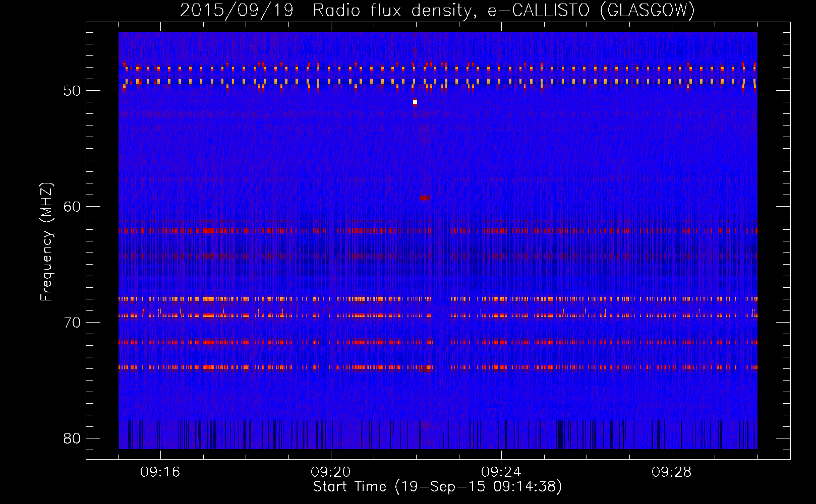Click the plot title mentioning e-CALLISTO (GLASGOW)
The image size is (816, 504).
point(438,10)
